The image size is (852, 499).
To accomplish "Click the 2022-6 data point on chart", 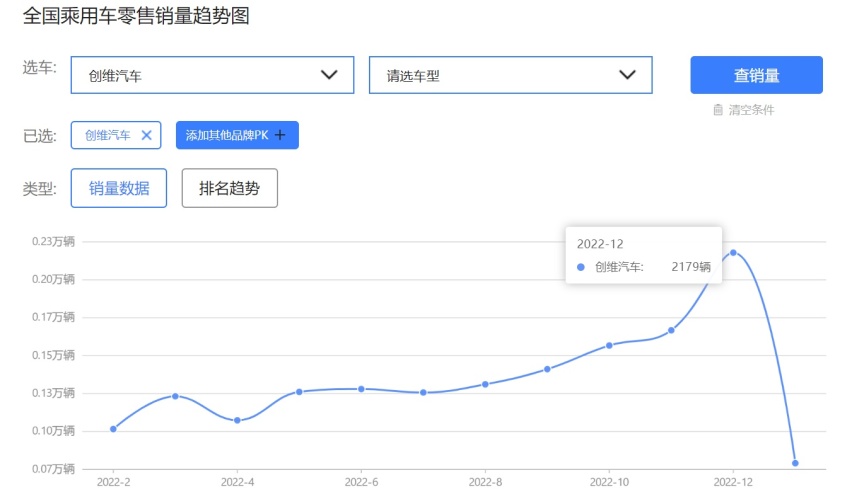I will (361, 389).
